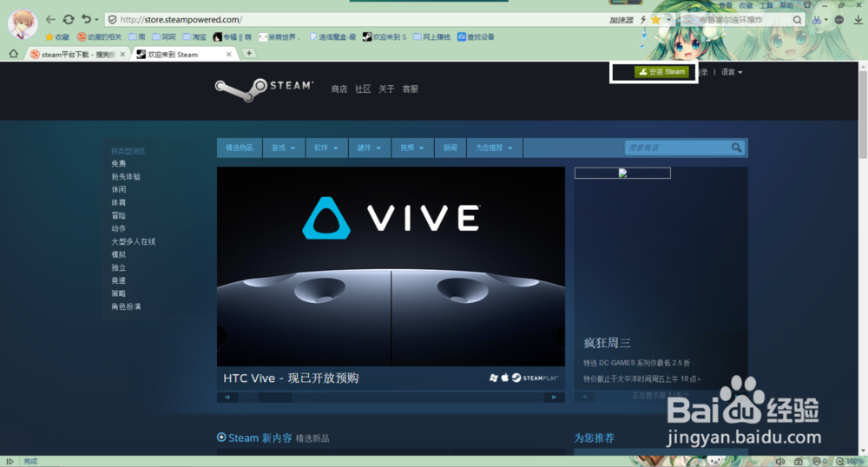Bookmark this page with the yellow star
Viewport: 868px width, 467px height.
655,20
